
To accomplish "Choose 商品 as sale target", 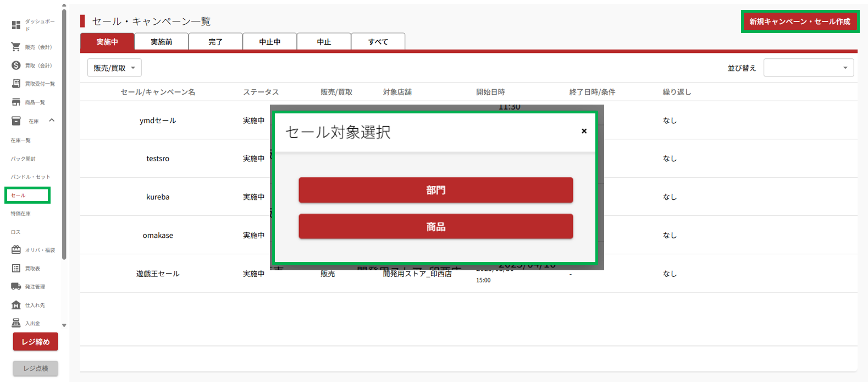I will (x=435, y=227).
